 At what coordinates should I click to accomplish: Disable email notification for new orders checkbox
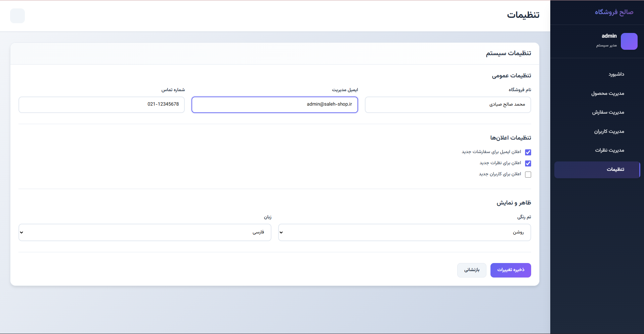[528, 152]
